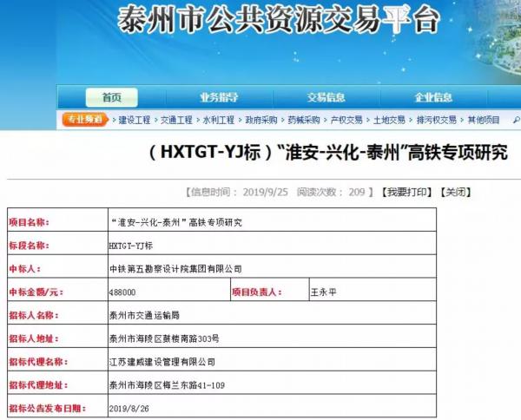
Task: Open the 其他项目 channel link
Action: 484,120
